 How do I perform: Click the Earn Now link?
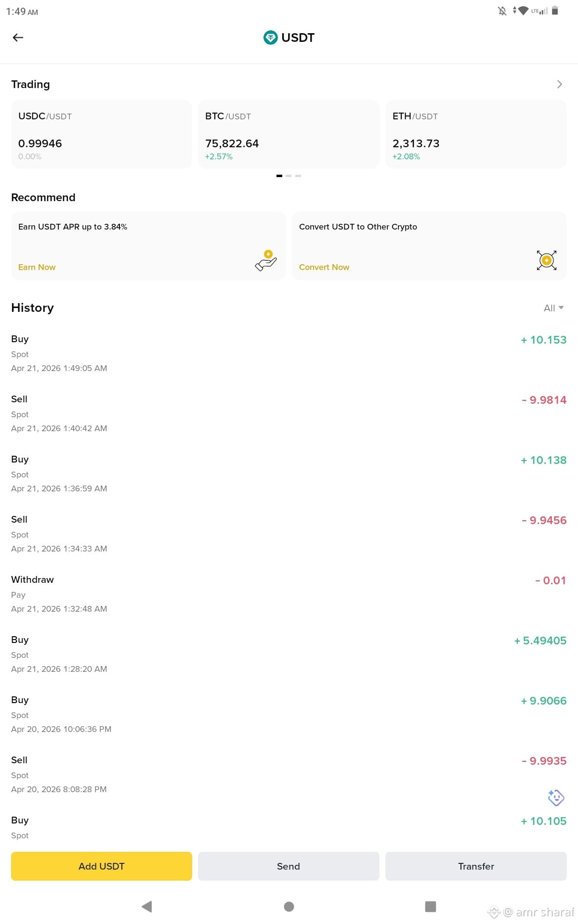37,267
